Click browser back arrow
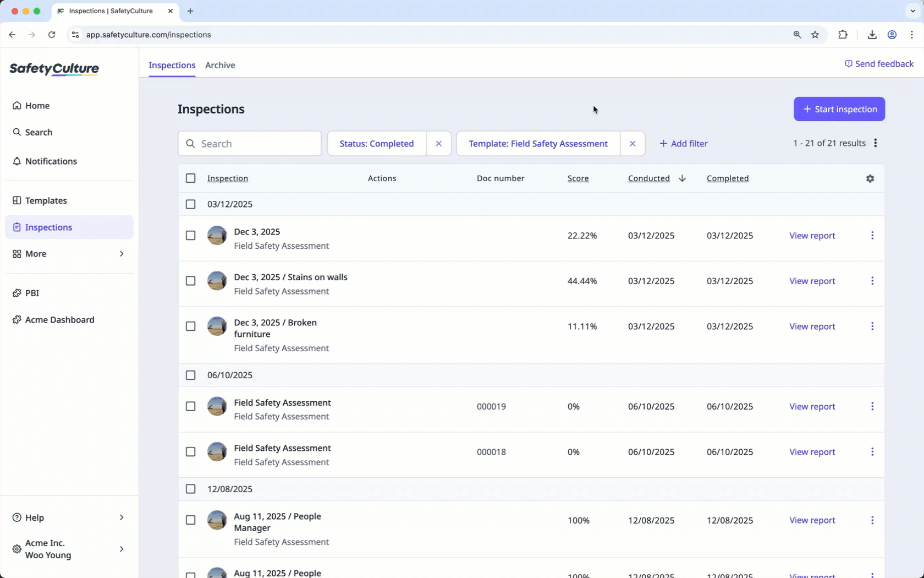924x578 pixels. 12,35
